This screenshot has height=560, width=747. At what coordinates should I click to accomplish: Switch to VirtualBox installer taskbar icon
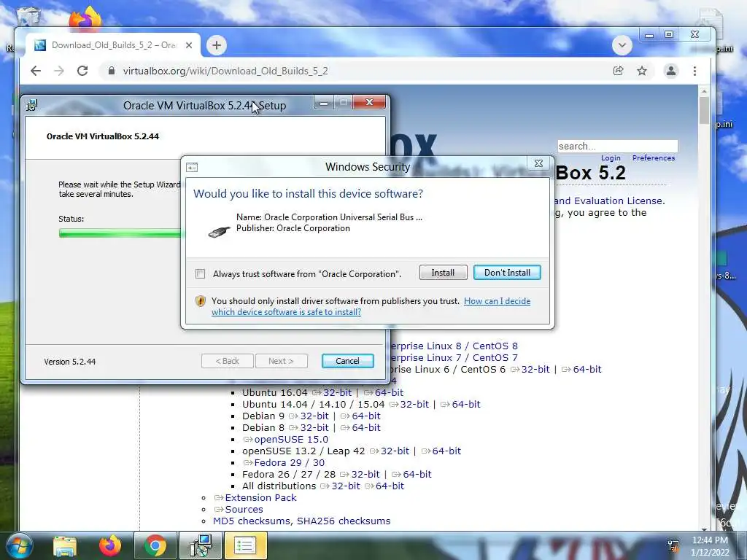coord(201,546)
